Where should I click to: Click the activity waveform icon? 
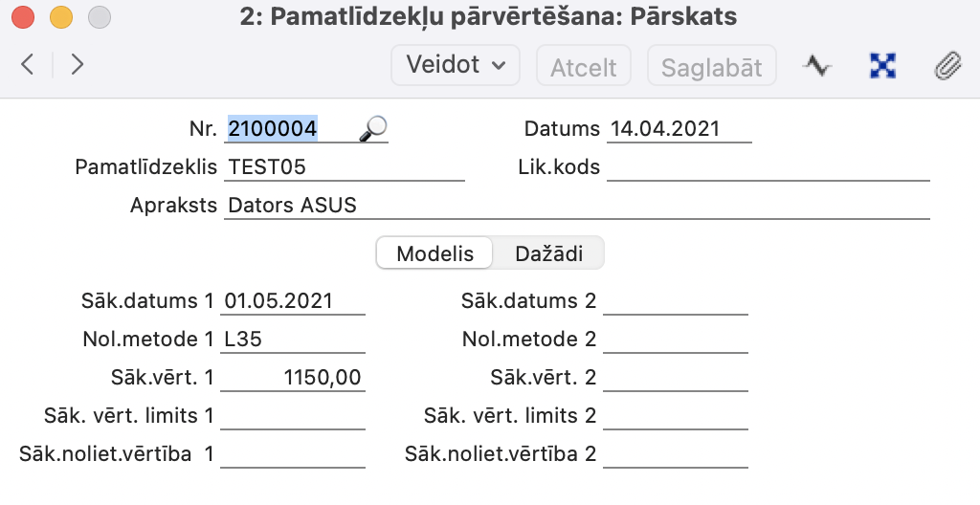click(816, 65)
